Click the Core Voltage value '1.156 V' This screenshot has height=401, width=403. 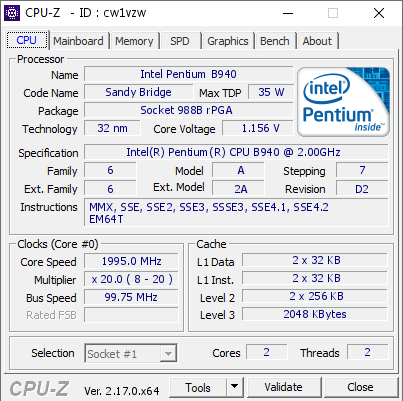pos(258,128)
